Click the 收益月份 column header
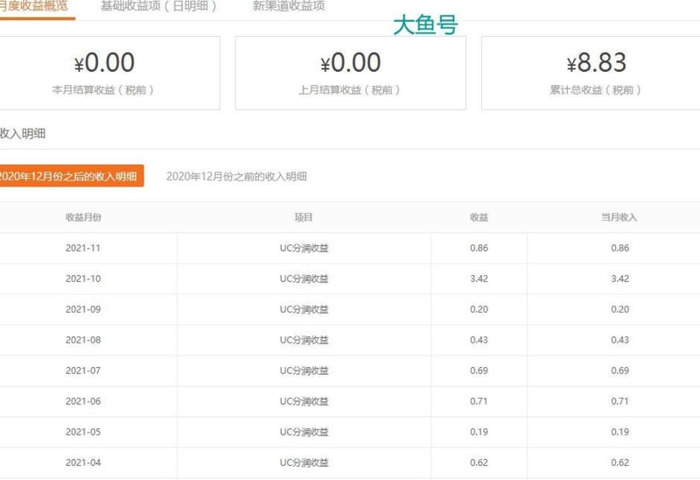 [83, 217]
